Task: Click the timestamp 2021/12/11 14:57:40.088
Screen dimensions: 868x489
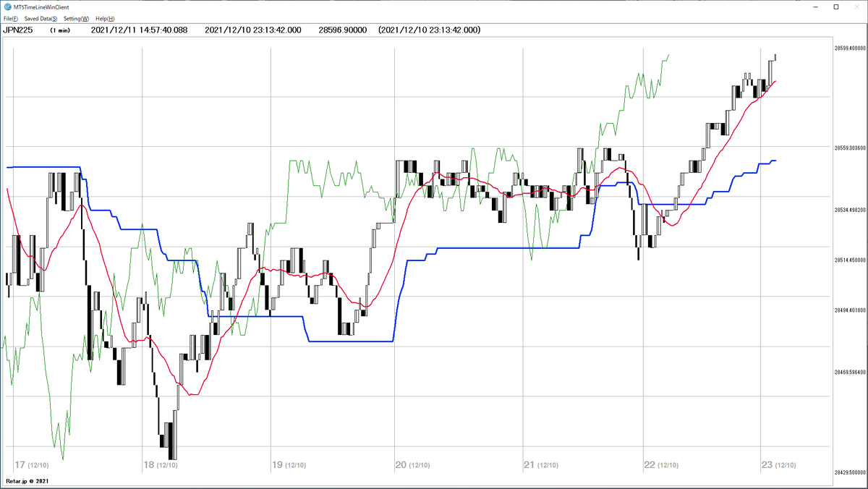Action: 140,30
